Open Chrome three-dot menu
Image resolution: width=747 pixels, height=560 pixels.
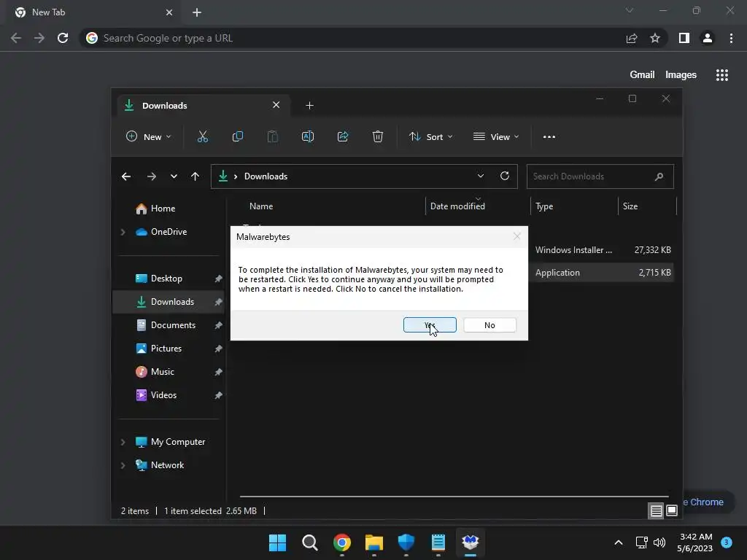[x=731, y=38]
